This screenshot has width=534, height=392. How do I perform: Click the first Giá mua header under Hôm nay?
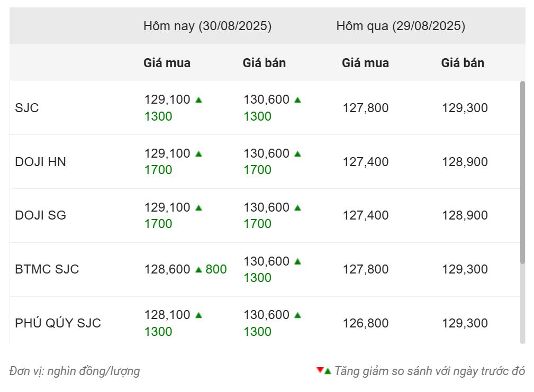coord(167,63)
